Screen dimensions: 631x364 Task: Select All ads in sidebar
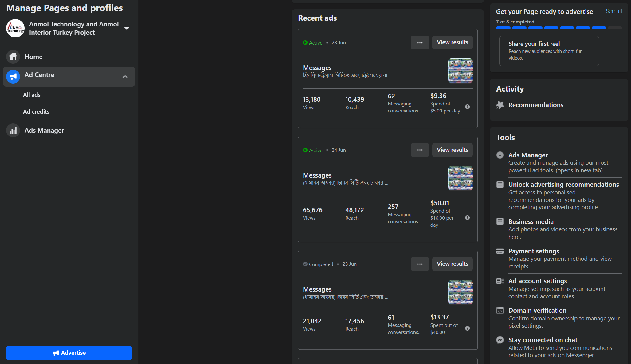pyautogui.click(x=32, y=95)
